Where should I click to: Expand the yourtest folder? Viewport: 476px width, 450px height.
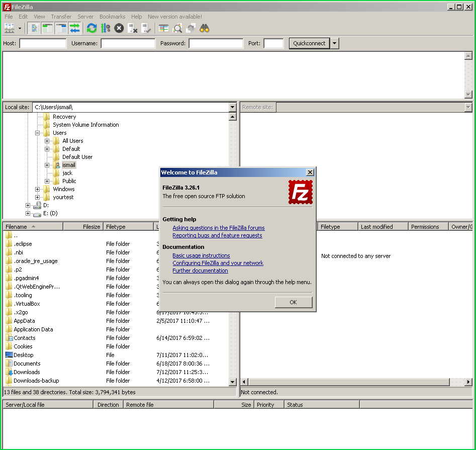pos(37,198)
